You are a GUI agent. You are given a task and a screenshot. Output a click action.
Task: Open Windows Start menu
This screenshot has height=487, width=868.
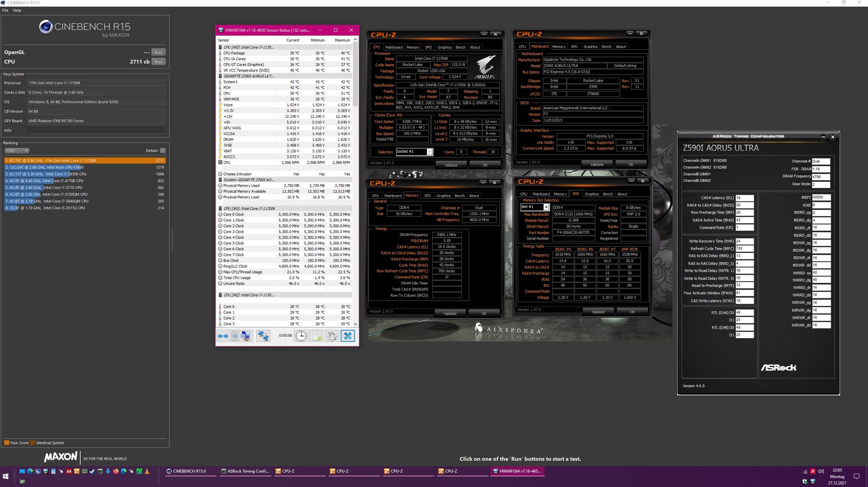pyautogui.click(x=5, y=476)
